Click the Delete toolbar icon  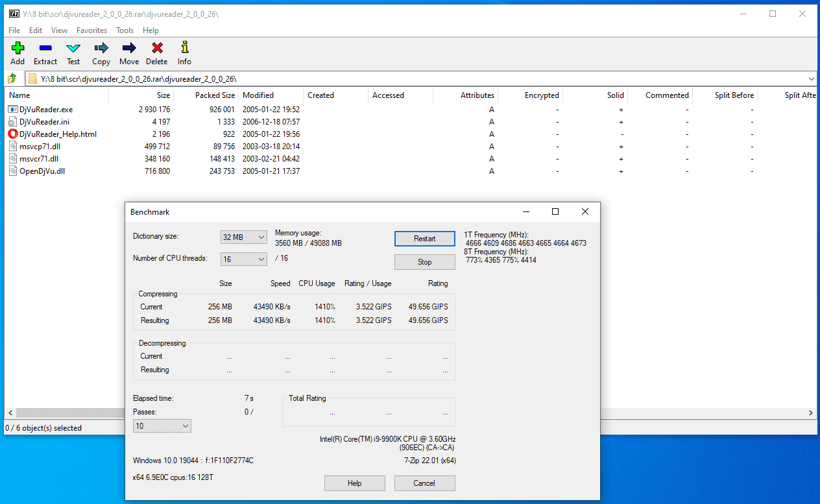157,48
